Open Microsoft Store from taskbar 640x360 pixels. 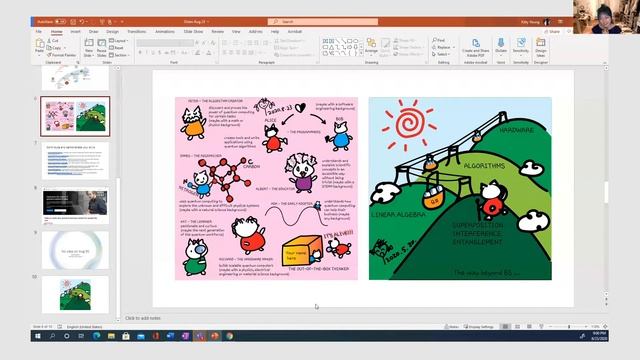pos(126,336)
